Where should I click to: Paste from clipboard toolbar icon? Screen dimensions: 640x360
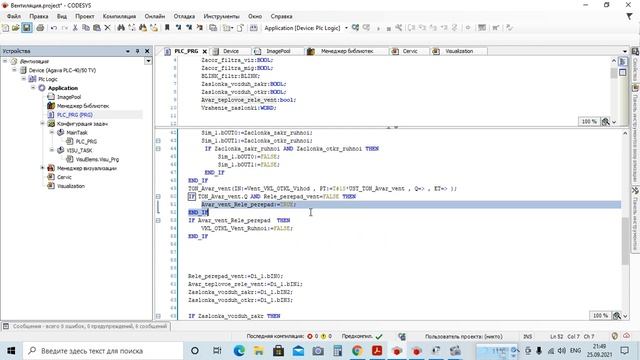click(x=97, y=28)
